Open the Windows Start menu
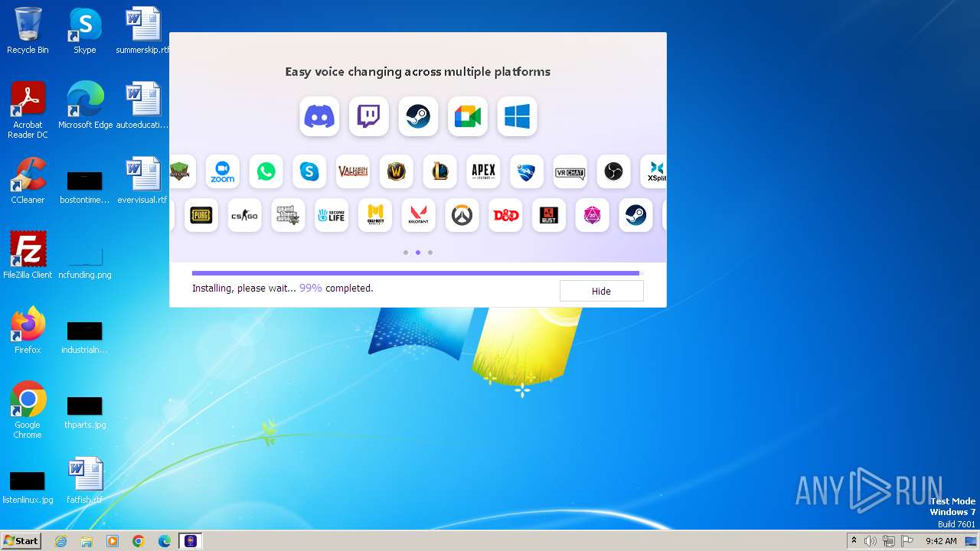 (x=21, y=541)
